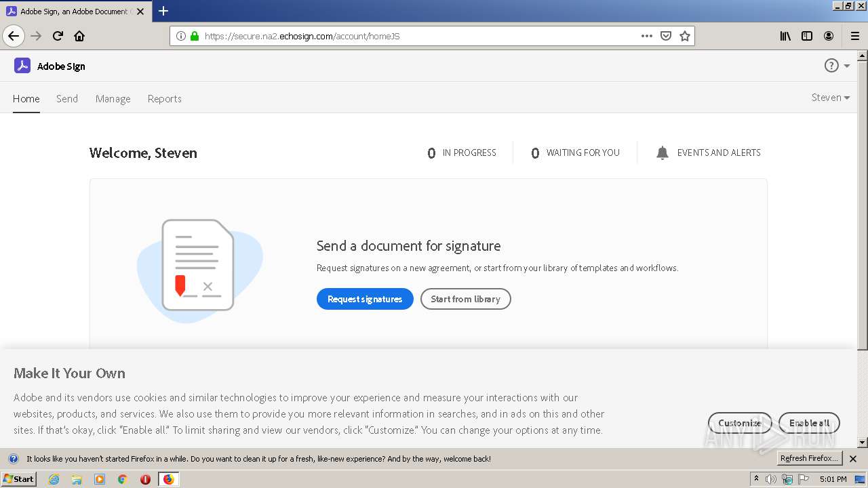Screen dimensions: 868x488
Task: Launch Internet Explorer from the taskbar
Action: (54, 479)
